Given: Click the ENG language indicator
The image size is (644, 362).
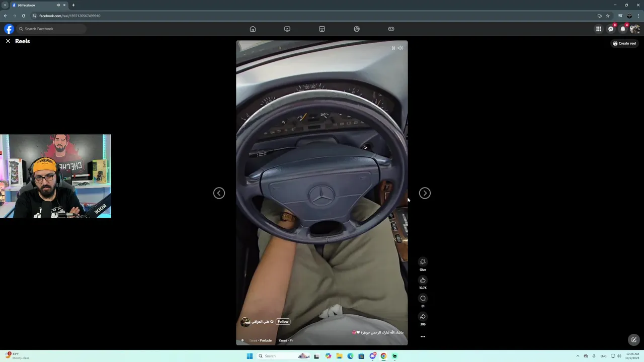Looking at the screenshot, I should tap(603, 356).
